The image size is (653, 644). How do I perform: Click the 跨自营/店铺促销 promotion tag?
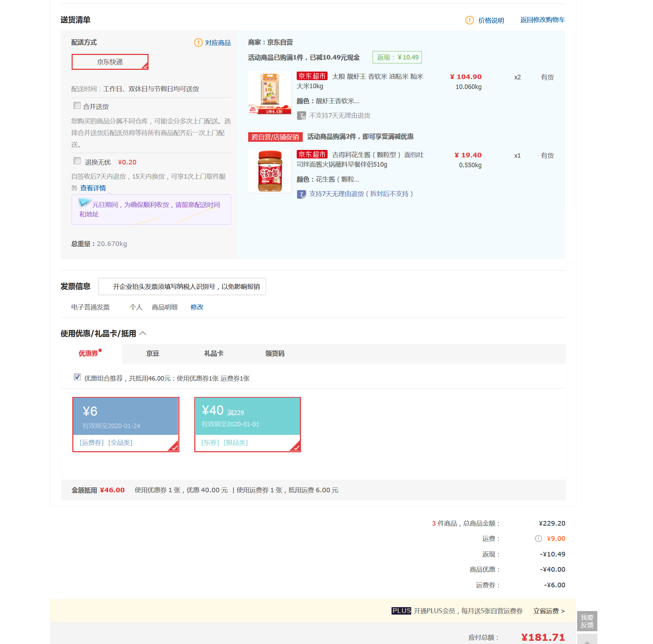click(x=275, y=137)
